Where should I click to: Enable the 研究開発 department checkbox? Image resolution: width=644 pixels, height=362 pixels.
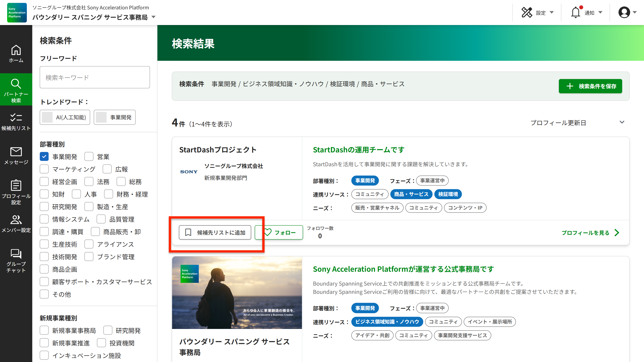coord(44,207)
